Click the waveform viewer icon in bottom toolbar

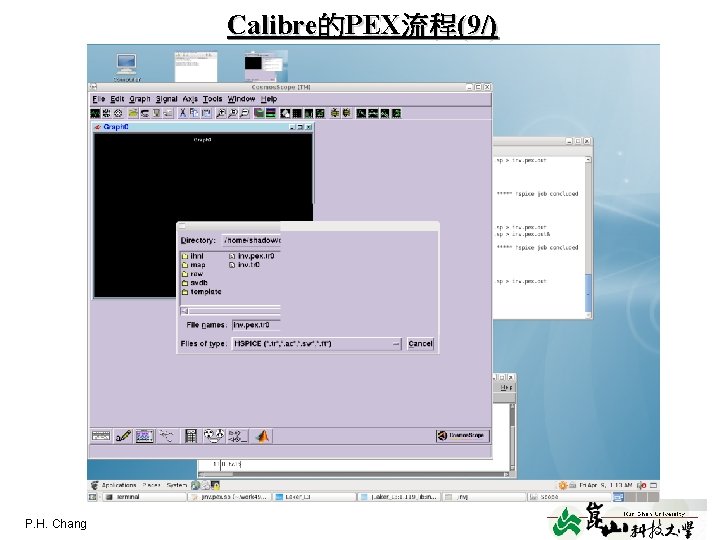[x=145, y=436]
